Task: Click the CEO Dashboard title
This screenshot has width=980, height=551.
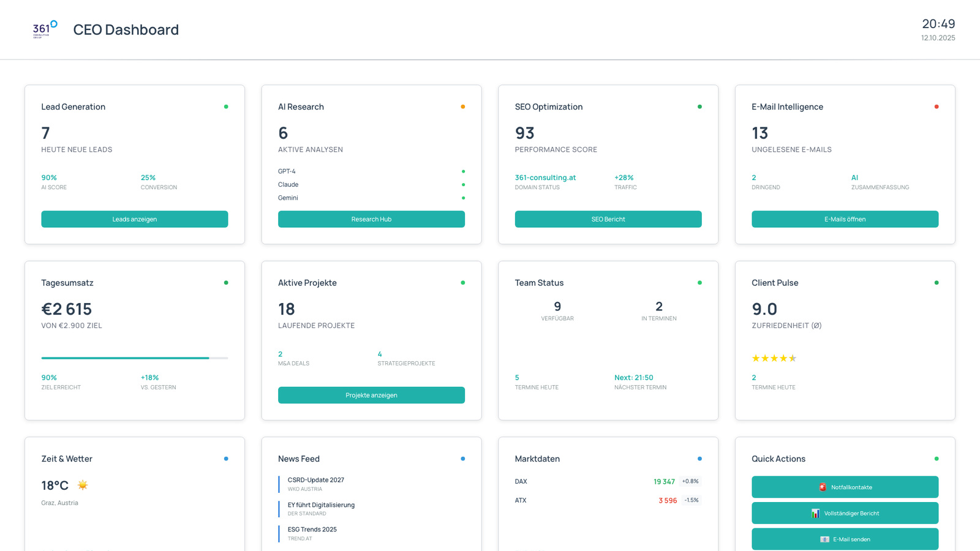Action: point(126,29)
